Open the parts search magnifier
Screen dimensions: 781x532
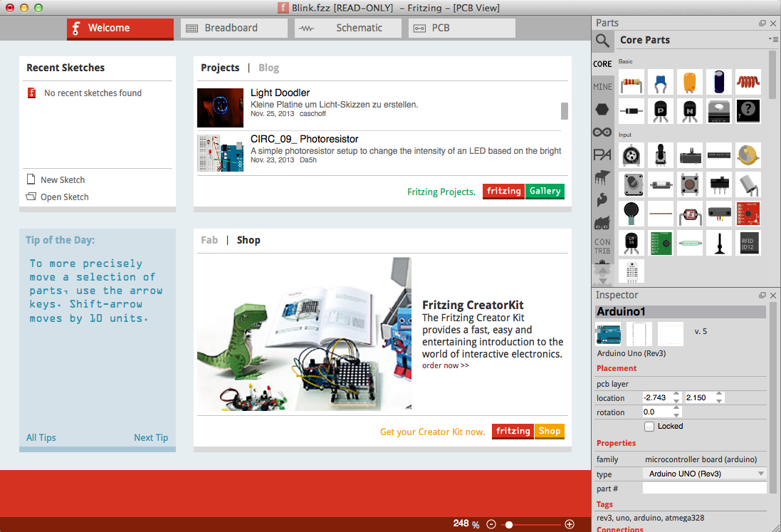click(603, 41)
